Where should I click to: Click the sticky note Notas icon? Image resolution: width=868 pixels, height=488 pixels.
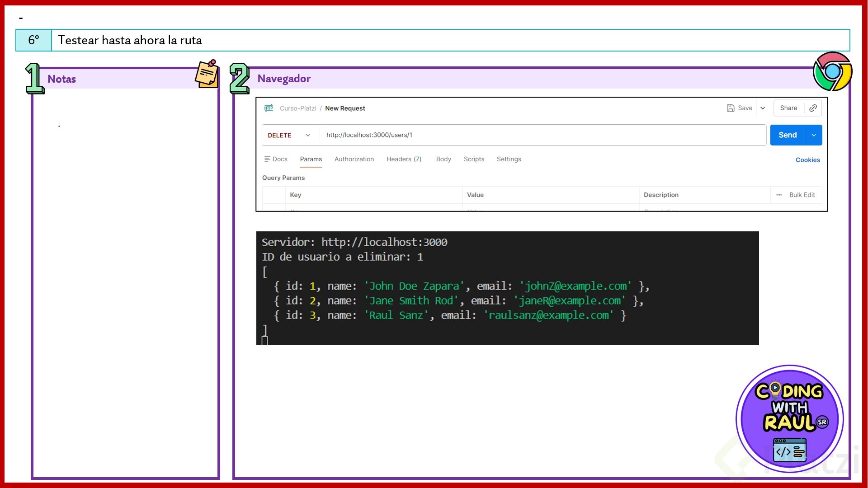pyautogui.click(x=207, y=74)
